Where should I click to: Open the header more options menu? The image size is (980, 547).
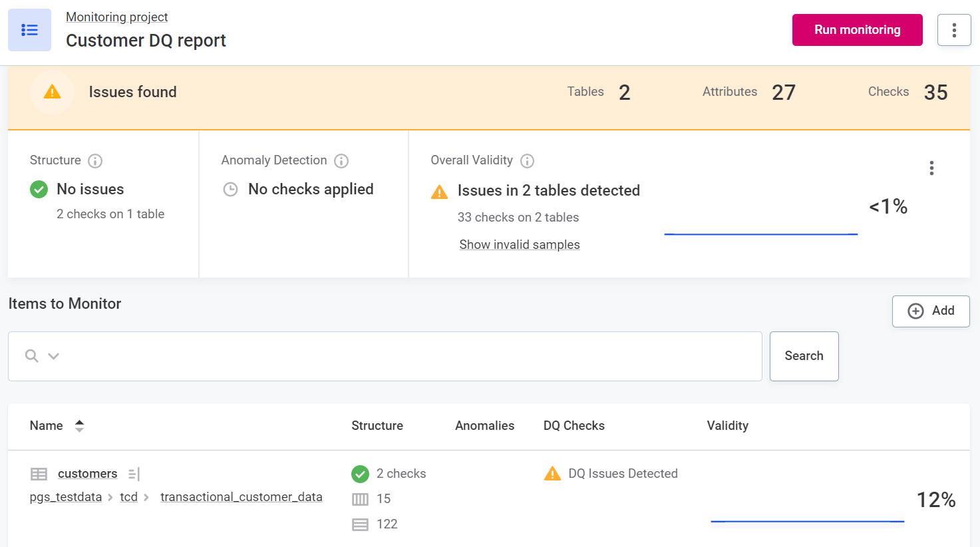(x=953, y=30)
